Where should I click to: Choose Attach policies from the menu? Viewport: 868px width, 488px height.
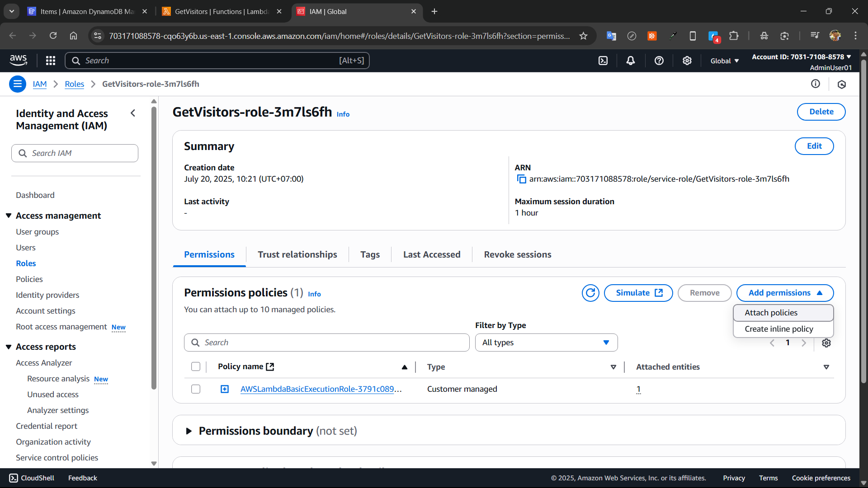[783, 313]
